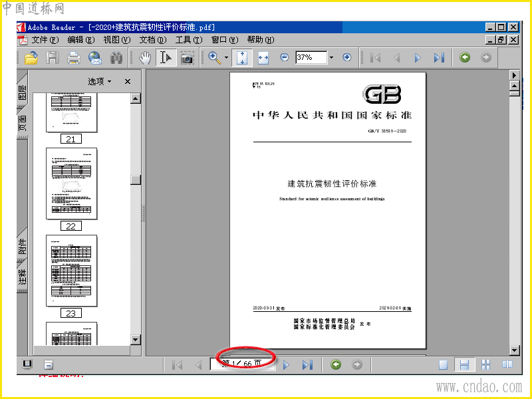Open the 视图(V) menu
The height and width of the screenshot is (399, 532).
pos(117,40)
